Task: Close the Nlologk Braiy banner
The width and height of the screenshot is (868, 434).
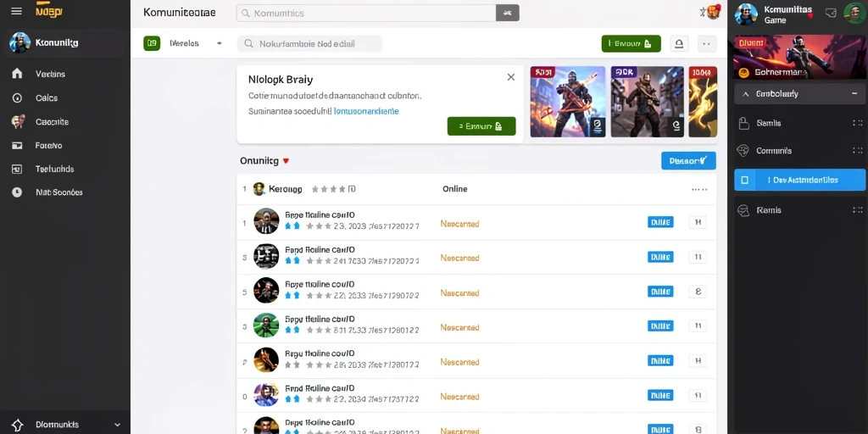Action: (x=511, y=77)
